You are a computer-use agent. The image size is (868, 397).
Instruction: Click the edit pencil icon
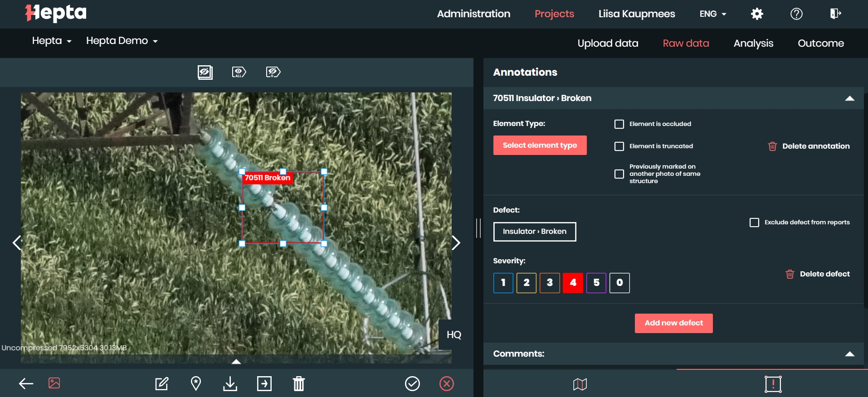click(162, 384)
